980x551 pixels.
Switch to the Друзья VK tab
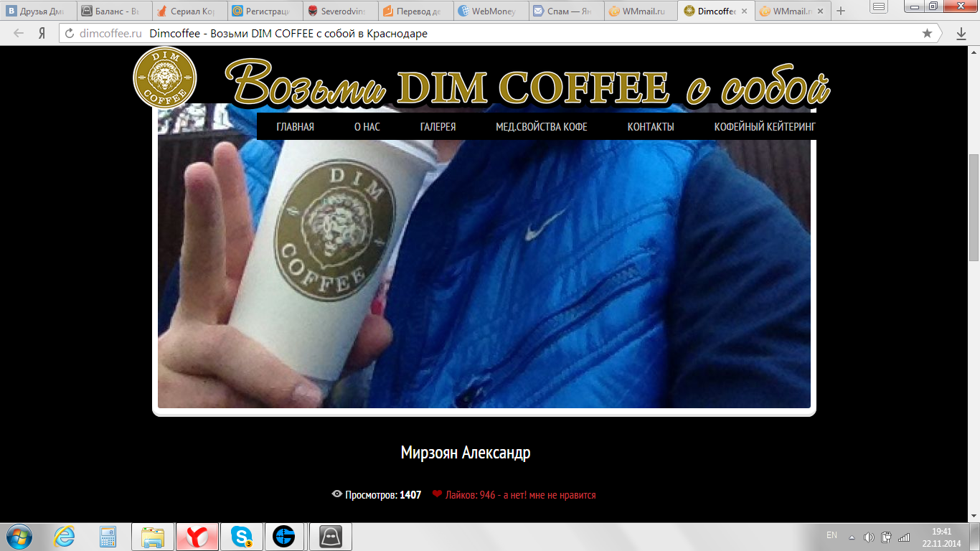coord(37,11)
